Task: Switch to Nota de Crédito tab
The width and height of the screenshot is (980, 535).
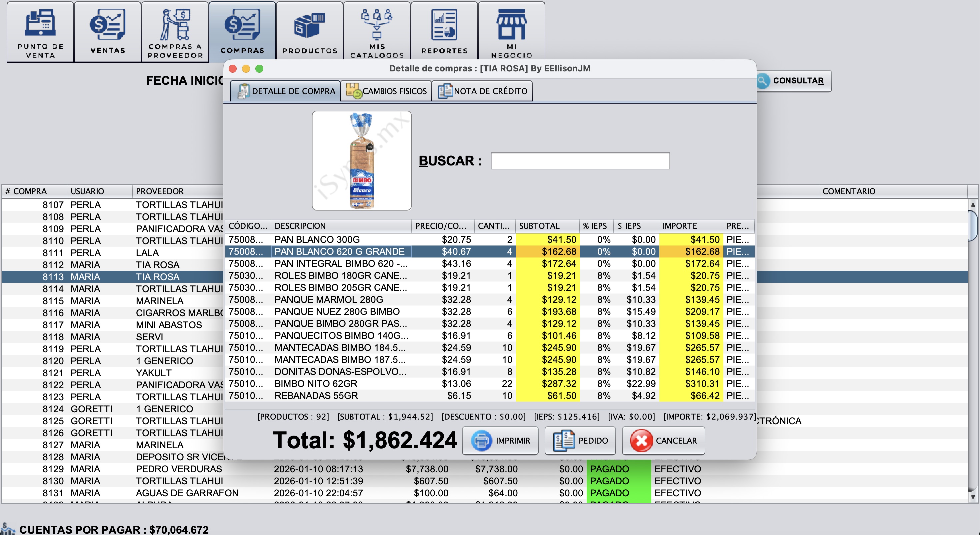Action: tap(482, 91)
